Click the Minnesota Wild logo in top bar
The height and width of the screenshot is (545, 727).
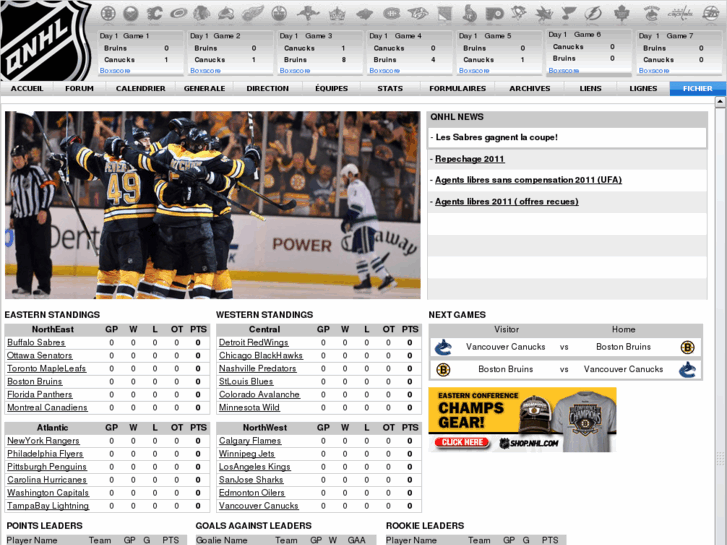(364, 14)
